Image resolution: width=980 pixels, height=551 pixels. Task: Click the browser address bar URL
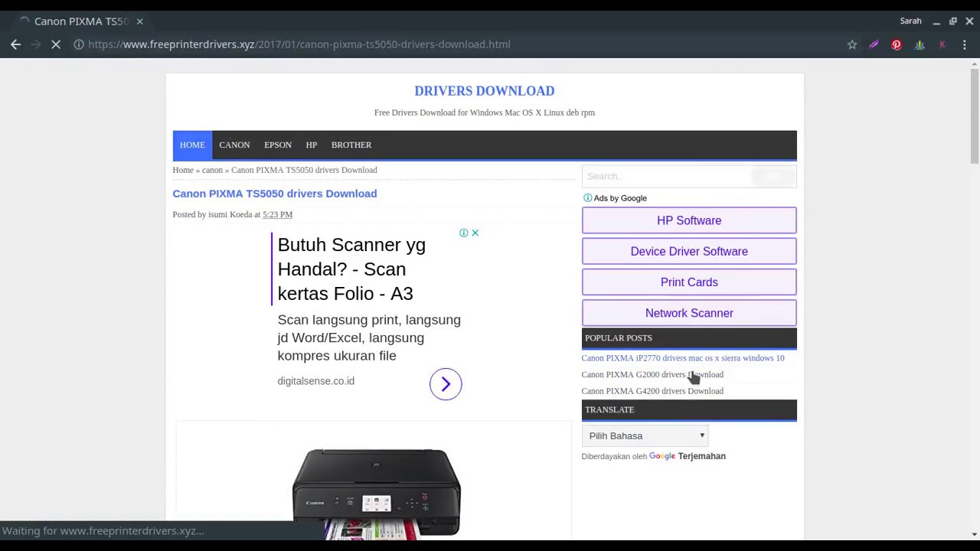click(x=299, y=44)
